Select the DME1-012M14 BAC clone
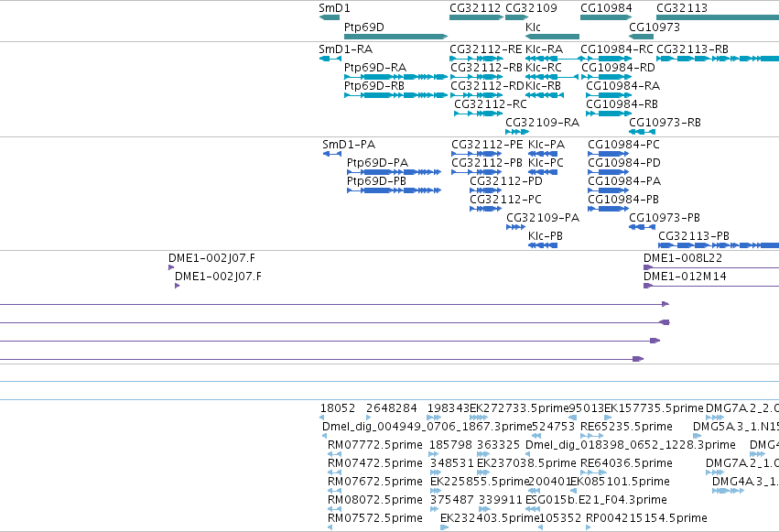Screen dimensions: 779x532 [685, 277]
